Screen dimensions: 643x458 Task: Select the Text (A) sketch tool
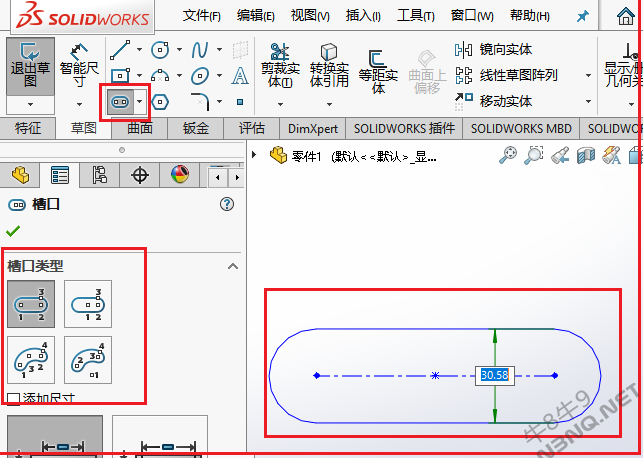(240, 76)
